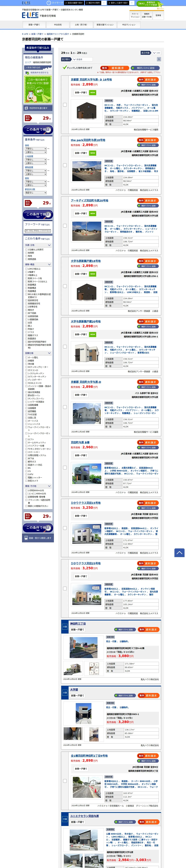The height and width of the screenshot is (868, 186).
Task: Open the 駅徒歩分数 指定なし dropdown
Action: [x=36, y=193]
